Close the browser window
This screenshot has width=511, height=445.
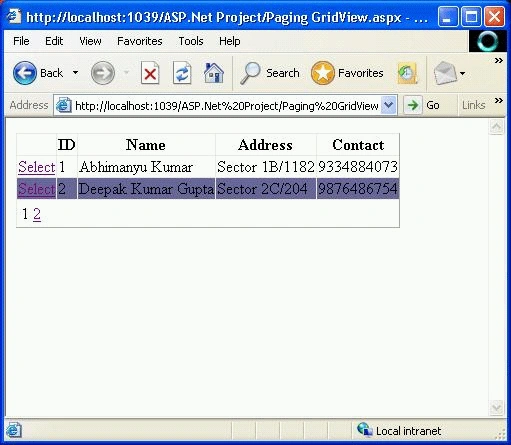pos(494,16)
